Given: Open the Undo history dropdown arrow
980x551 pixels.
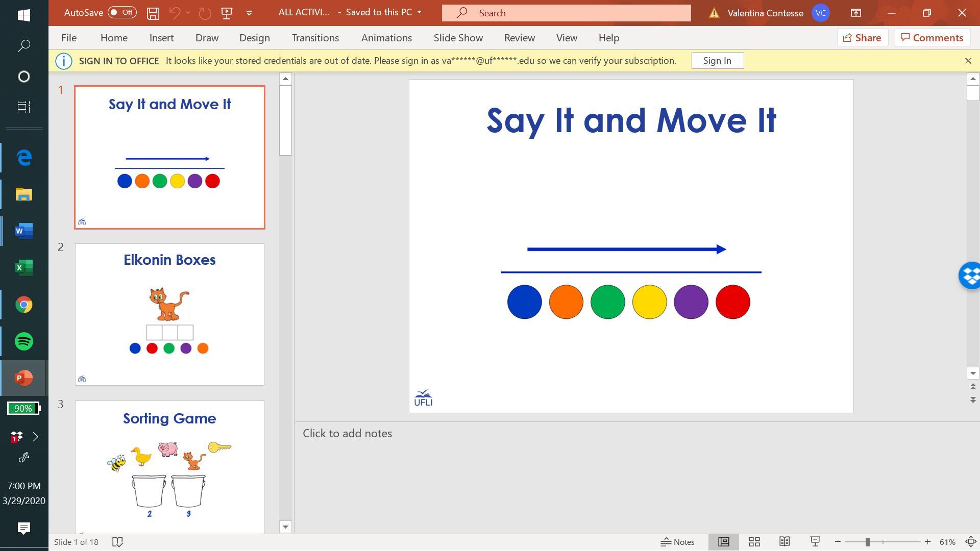Looking at the screenshot, I should click(x=188, y=13).
